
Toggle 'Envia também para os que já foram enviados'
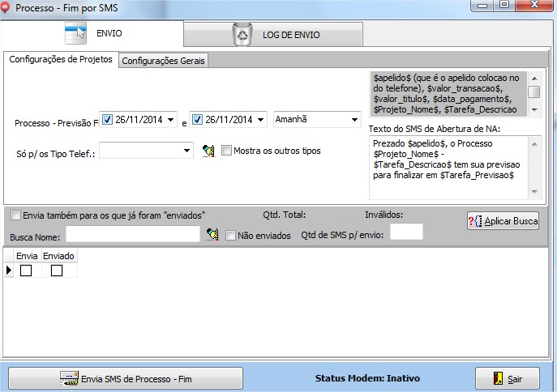(x=16, y=215)
